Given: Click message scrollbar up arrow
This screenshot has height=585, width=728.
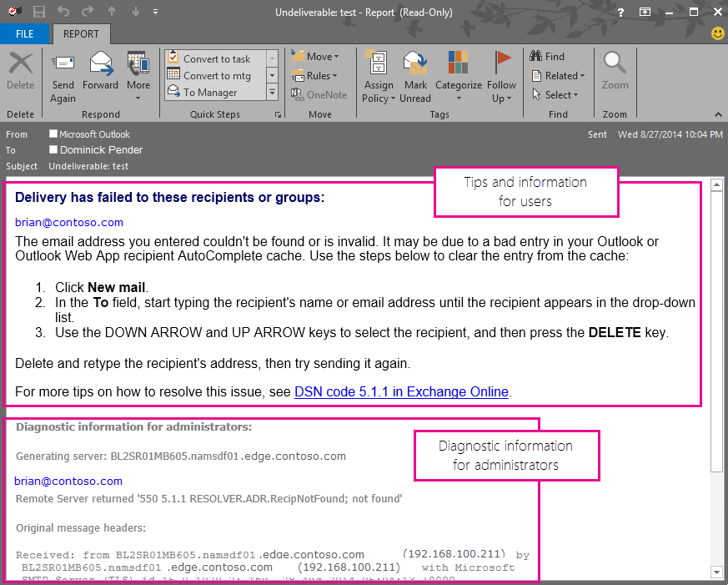Looking at the screenshot, I should tap(716, 184).
